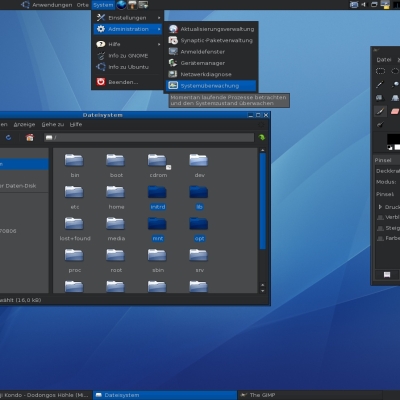Go to home folder in file manager toolbar
The image size is (400, 400).
(30, 137)
